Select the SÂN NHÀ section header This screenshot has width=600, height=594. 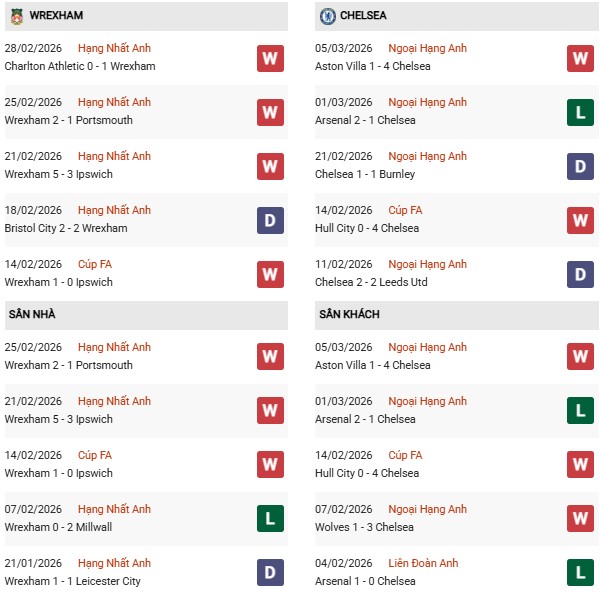pos(32,315)
